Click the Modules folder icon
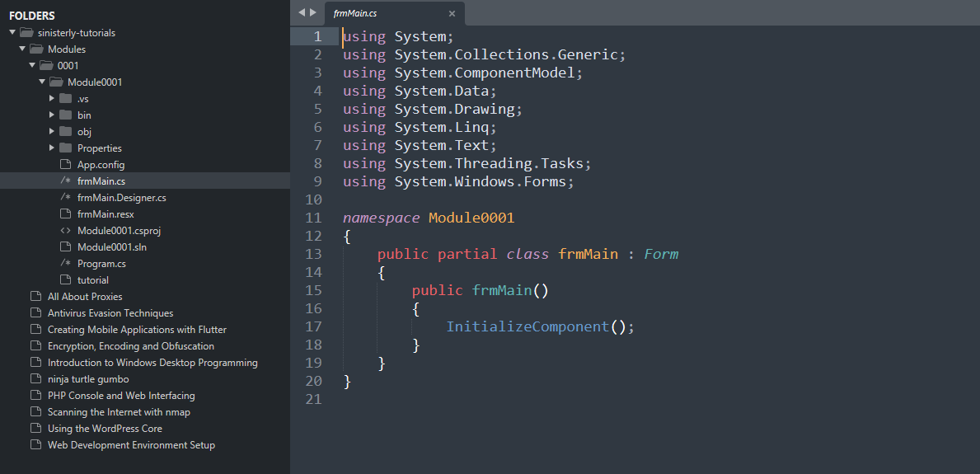The image size is (980, 474). coord(36,49)
